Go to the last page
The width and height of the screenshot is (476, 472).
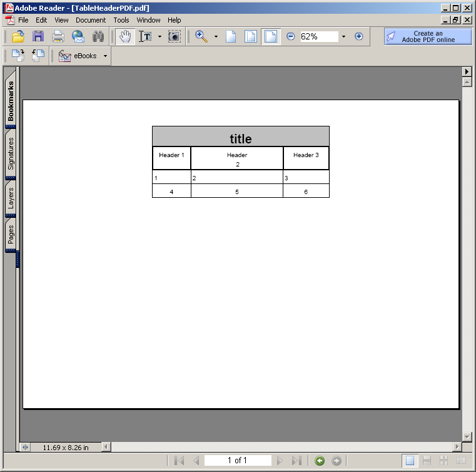pyautogui.click(x=296, y=461)
